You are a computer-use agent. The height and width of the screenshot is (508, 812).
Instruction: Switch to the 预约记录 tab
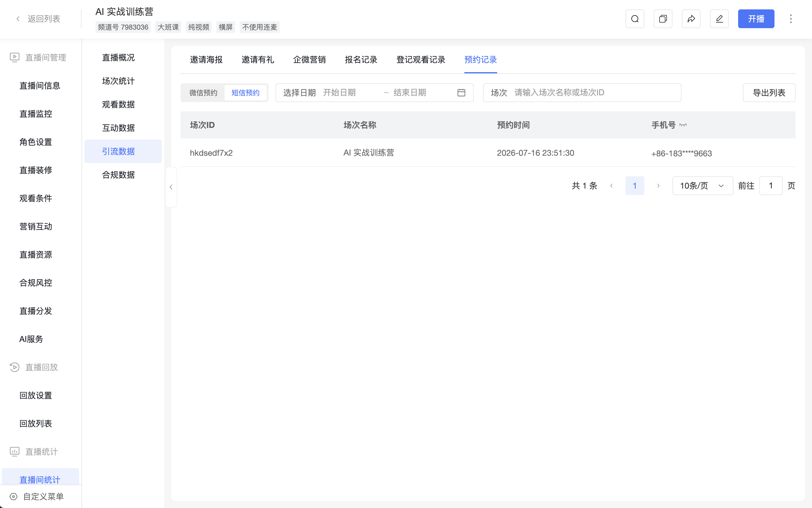(x=480, y=60)
